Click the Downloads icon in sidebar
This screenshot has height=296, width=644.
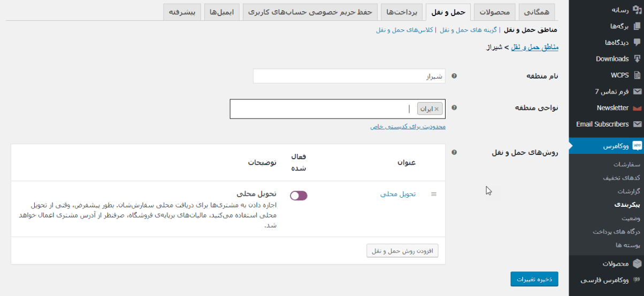click(x=637, y=59)
